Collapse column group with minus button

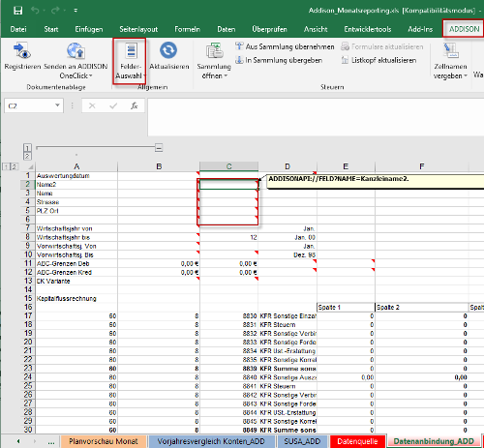(159, 148)
